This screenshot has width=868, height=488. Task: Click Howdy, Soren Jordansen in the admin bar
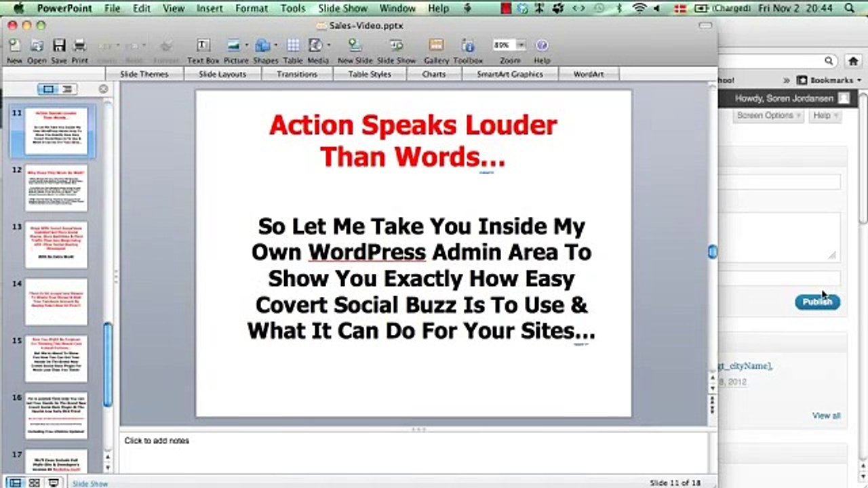pyautogui.click(x=784, y=98)
